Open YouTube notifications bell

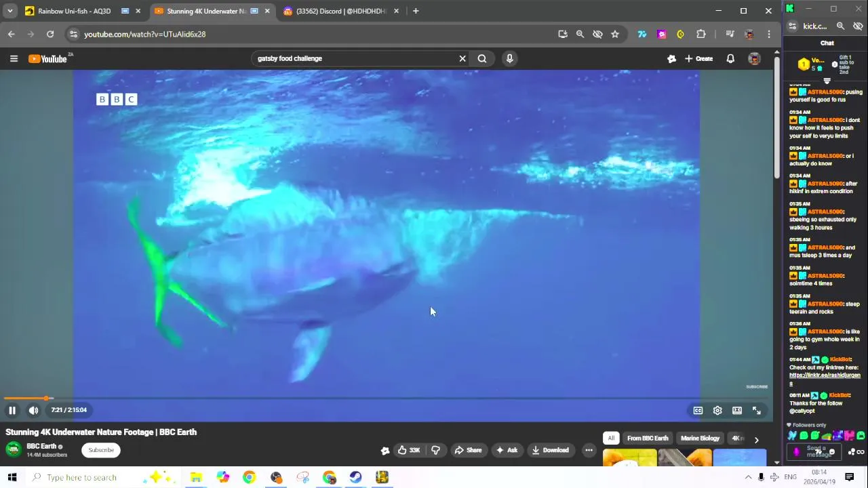tap(730, 59)
